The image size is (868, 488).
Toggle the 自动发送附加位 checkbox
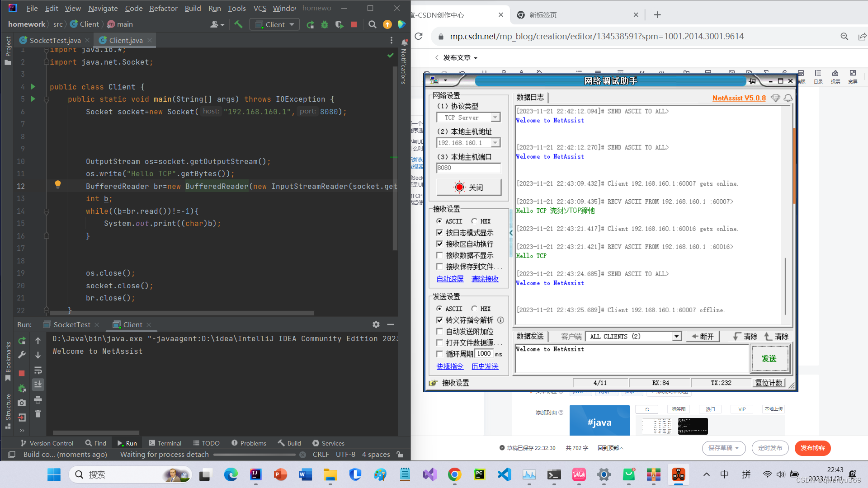pos(439,331)
